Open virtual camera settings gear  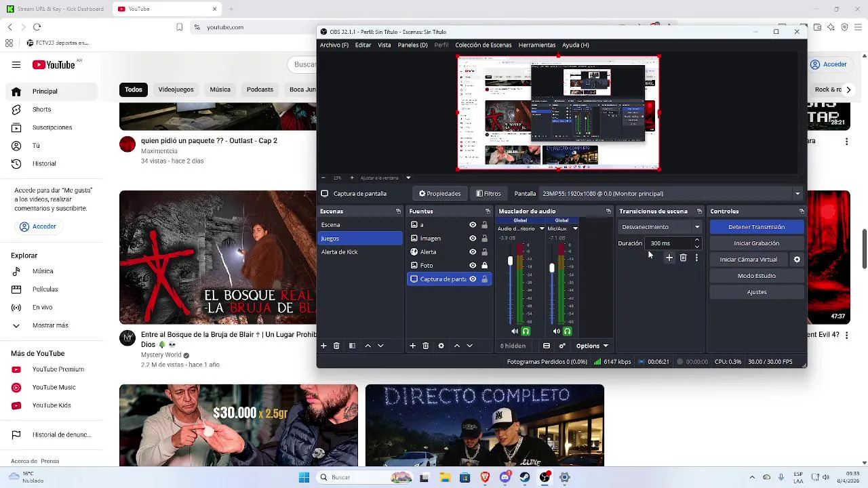[x=797, y=260]
